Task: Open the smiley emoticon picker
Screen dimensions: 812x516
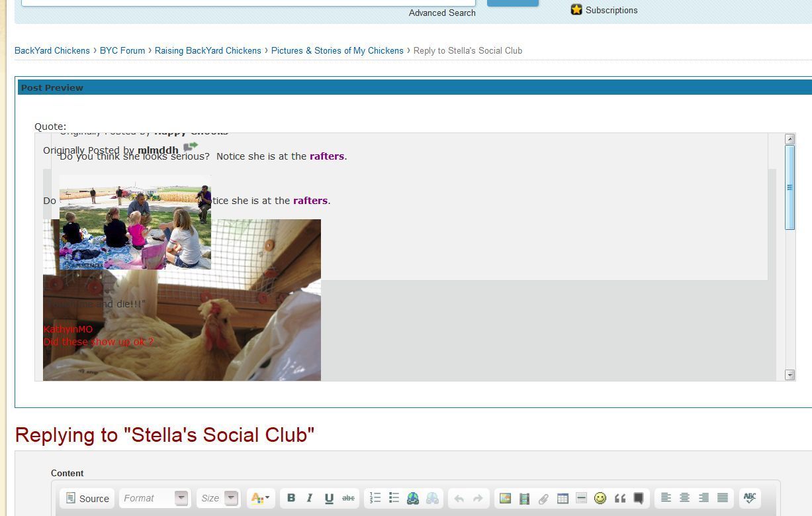Action: (600, 498)
